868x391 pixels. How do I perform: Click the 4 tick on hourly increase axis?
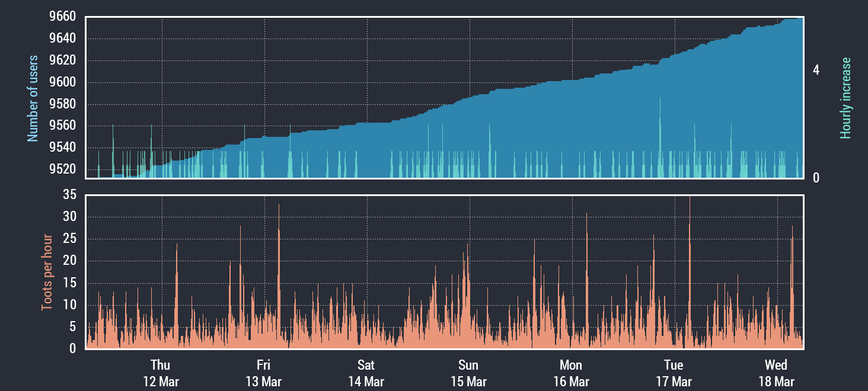pos(816,70)
